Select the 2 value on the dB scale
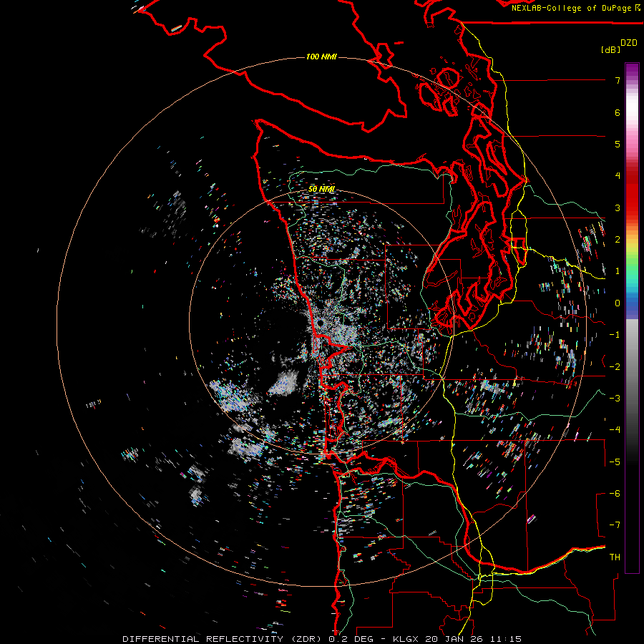Viewport: 644px width, 644px height. pos(618,240)
